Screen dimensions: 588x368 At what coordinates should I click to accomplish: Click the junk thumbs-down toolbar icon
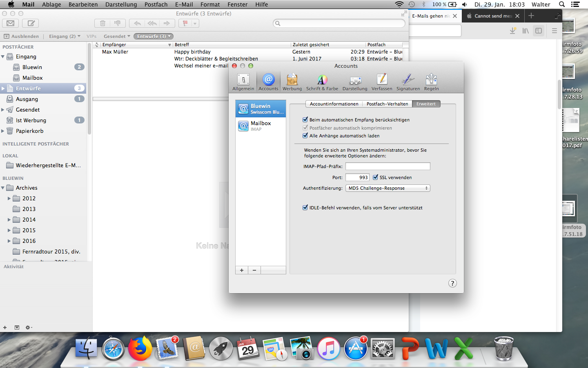coord(118,23)
